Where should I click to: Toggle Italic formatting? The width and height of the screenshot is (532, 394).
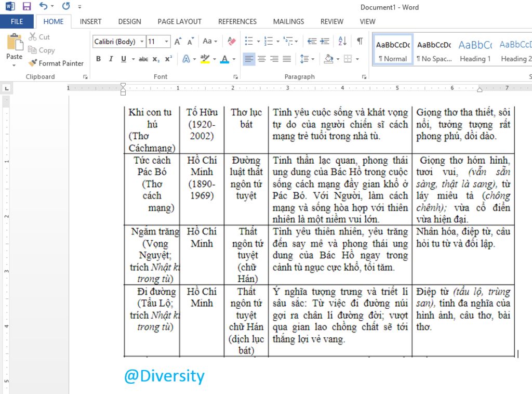(111, 59)
